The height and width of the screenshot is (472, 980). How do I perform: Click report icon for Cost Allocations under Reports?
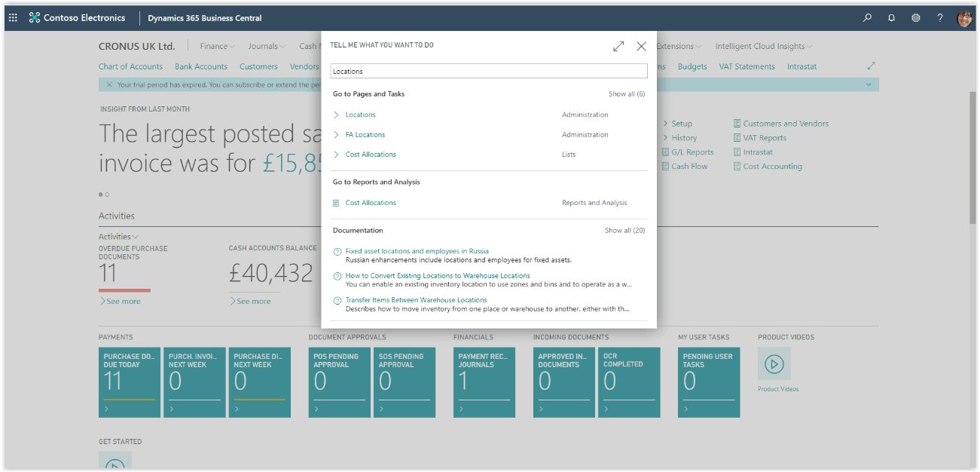point(337,203)
